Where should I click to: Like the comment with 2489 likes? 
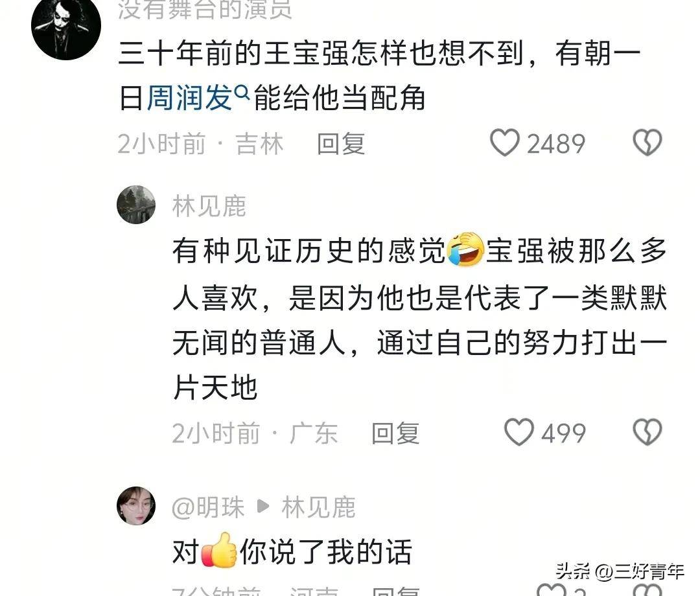tap(504, 143)
